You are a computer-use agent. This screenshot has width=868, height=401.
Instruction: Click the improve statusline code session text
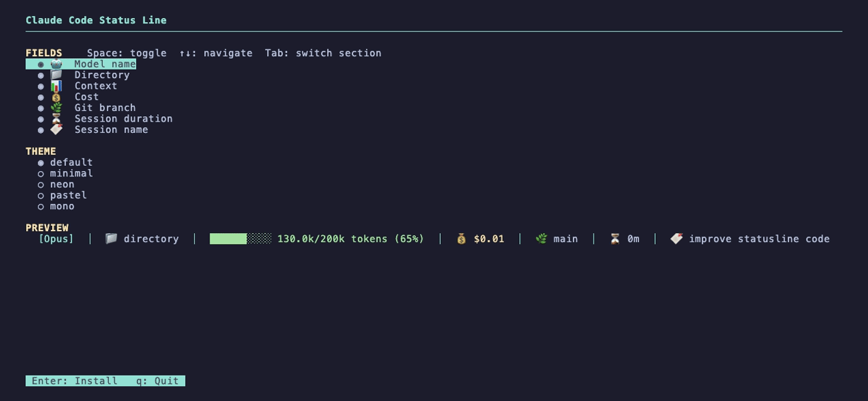(x=759, y=239)
